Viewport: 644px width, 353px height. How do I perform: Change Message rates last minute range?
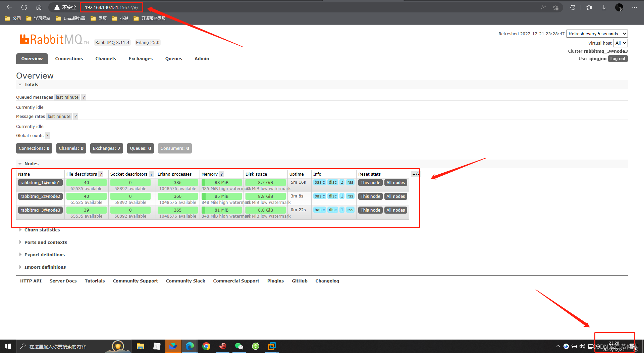(59, 117)
